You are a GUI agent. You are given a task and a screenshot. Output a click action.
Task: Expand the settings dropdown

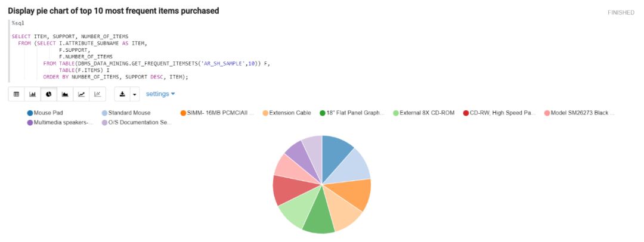(x=160, y=94)
